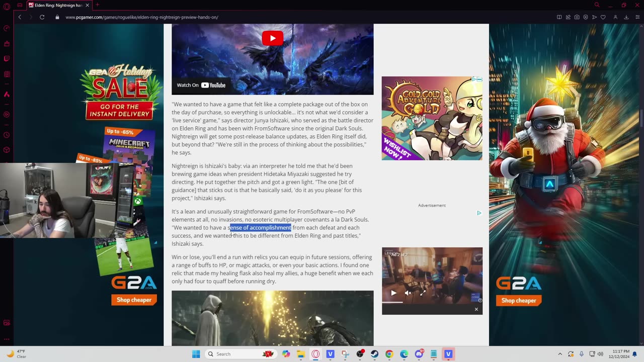Screen dimensions: 644x362
Task: Click the AdChoices triangle beside Advertisement label
Action: [x=478, y=213]
